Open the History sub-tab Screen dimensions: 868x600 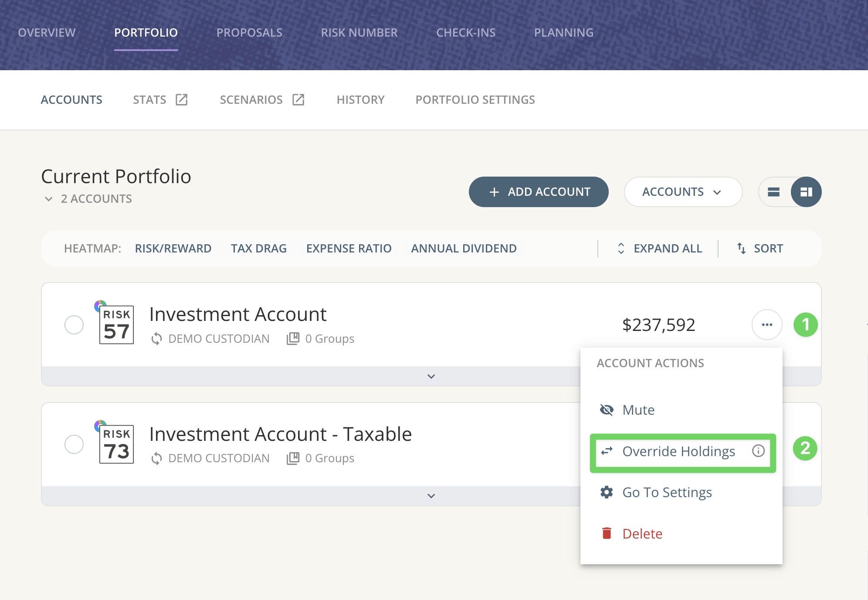coord(360,100)
